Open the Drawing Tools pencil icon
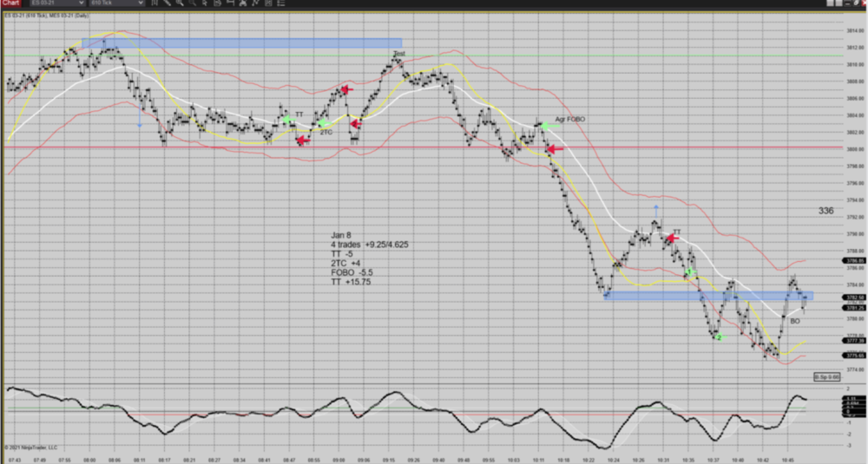This screenshot has height=464, width=868. point(167,3)
